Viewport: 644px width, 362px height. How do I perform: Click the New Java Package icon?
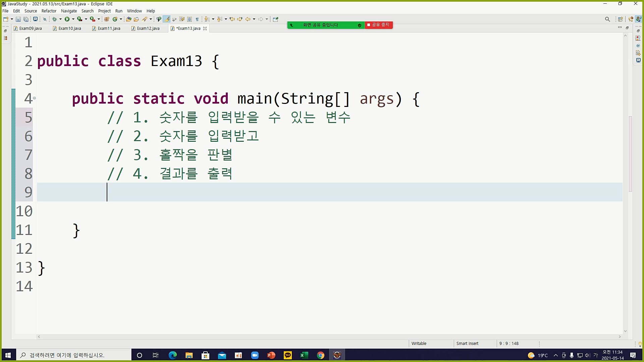(107, 19)
